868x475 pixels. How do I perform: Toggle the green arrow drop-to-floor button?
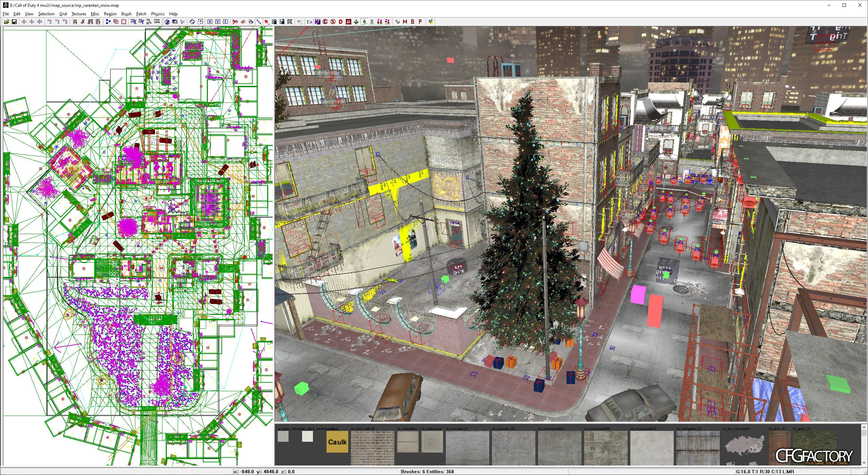point(364,22)
